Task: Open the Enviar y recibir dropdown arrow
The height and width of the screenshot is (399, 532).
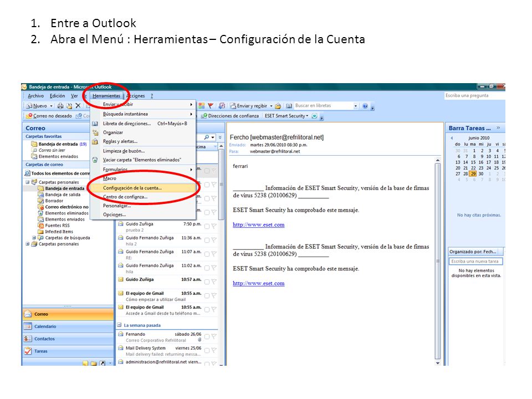Action: (271, 106)
